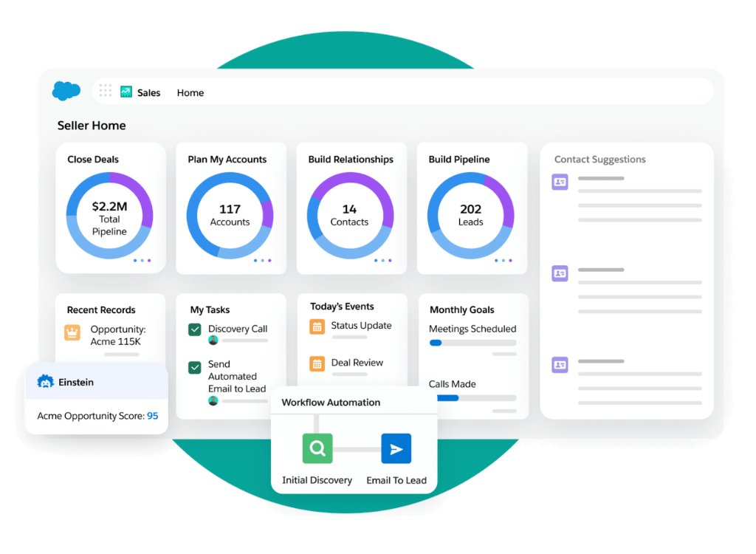The height and width of the screenshot is (554, 756).
Task: Click the crown icon next to Opportunity Acme 115K
Action: pos(72,333)
